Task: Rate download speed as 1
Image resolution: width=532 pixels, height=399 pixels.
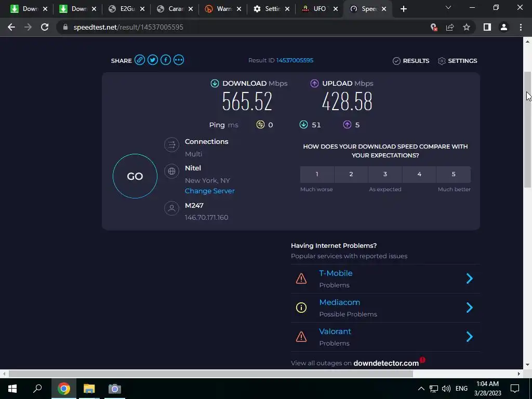Action: click(x=317, y=174)
